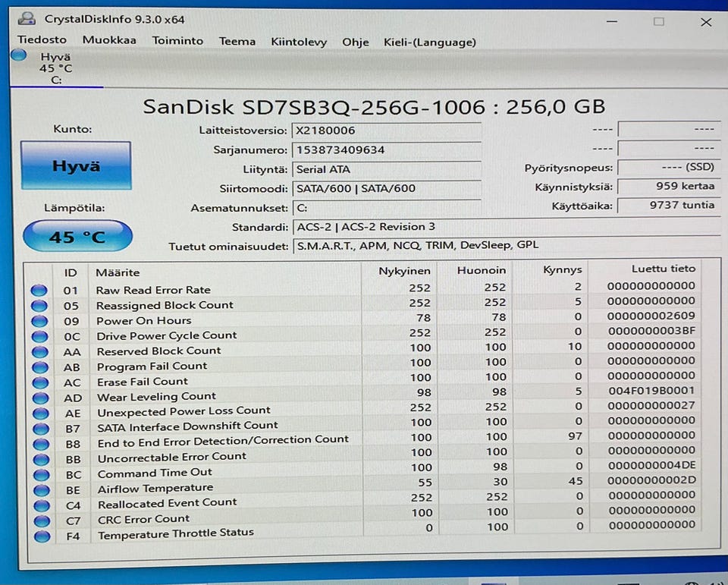Click status orb for Uncorrectable Error Count
The height and width of the screenshot is (585, 728).
42,459
